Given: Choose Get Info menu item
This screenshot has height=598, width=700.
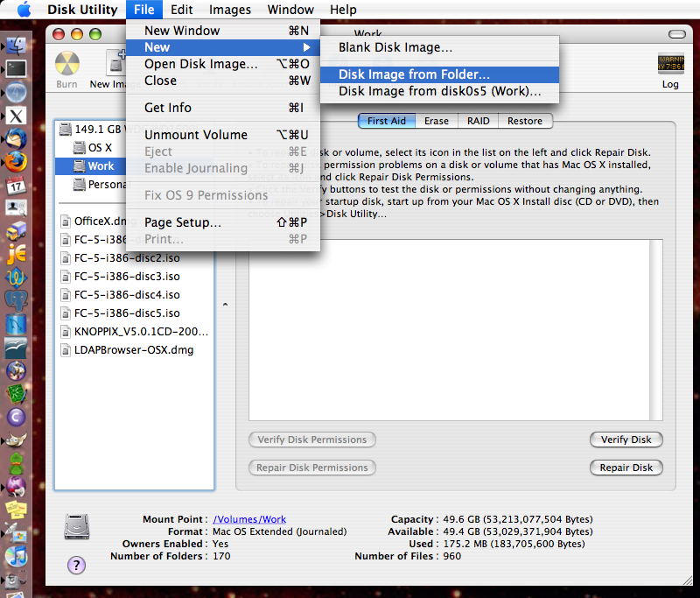Looking at the screenshot, I should coord(223,108).
